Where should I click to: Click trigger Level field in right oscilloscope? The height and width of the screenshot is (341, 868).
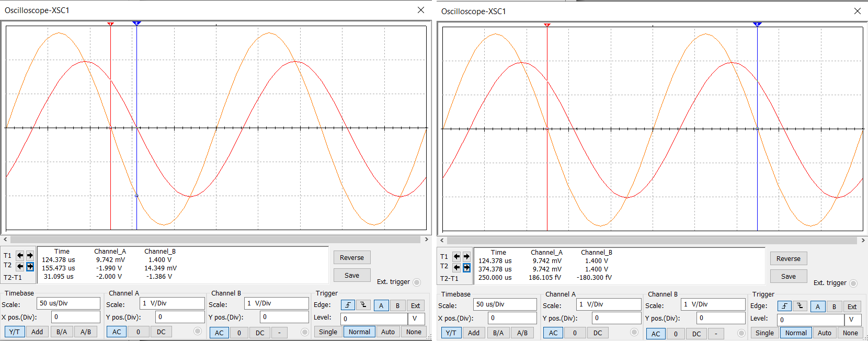(x=810, y=320)
